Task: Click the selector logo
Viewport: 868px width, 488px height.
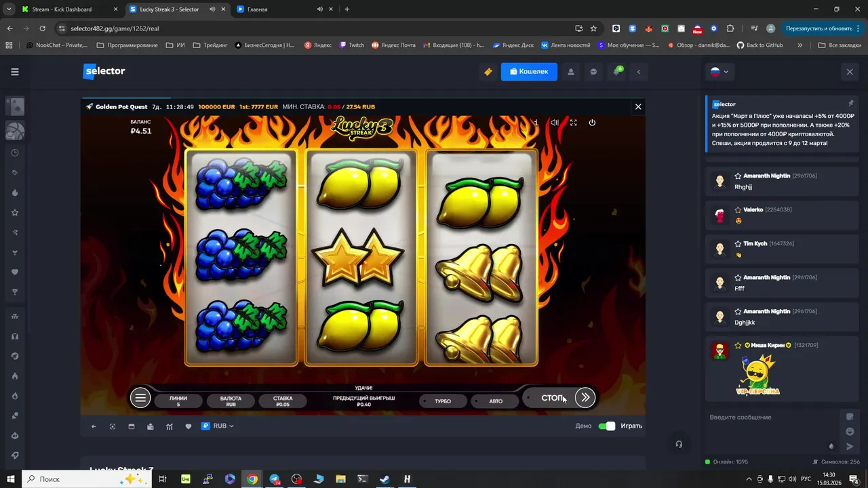Action: coord(104,71)
